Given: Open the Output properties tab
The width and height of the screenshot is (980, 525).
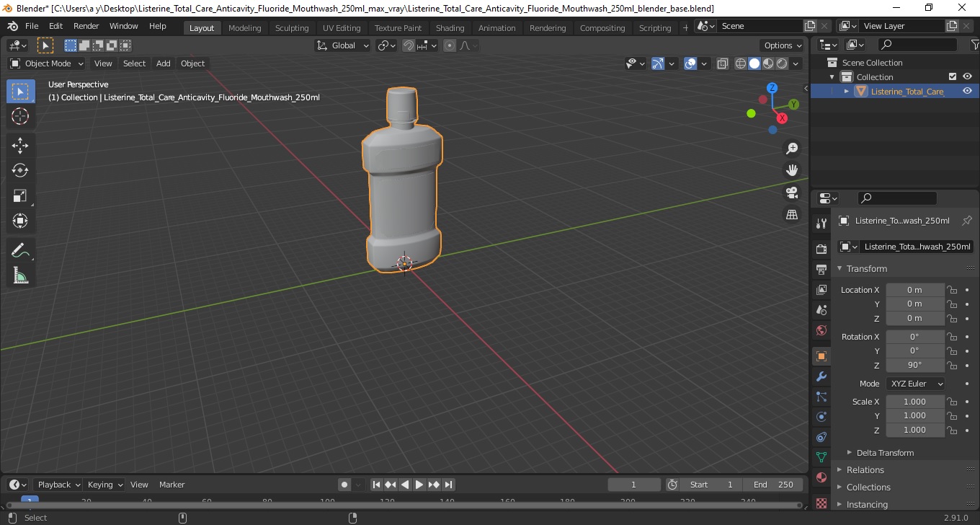Looking at the screenshot, I should [821, 269].
